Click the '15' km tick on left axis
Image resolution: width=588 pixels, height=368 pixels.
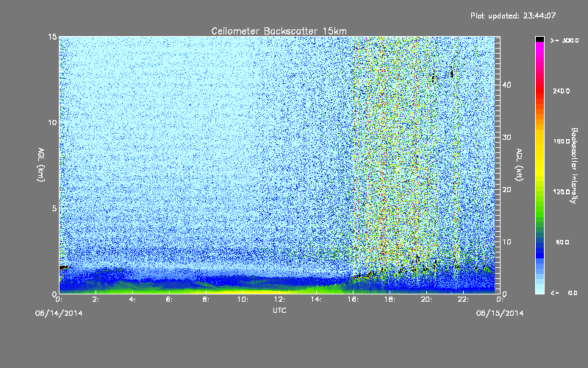click(52, 37)
